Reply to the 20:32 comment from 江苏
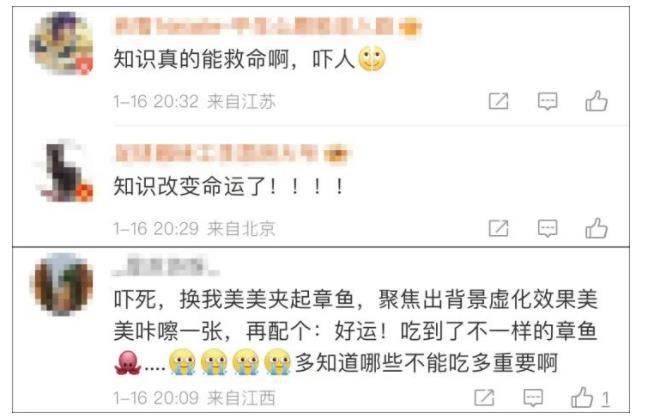The height and width of the screenshot is (420, 647). click(x=548, y=101)
